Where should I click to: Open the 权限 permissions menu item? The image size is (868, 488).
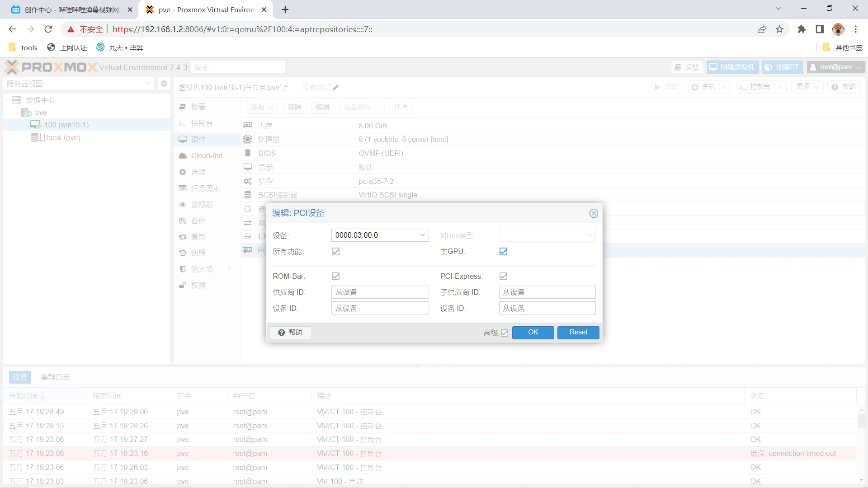[207, 286]
